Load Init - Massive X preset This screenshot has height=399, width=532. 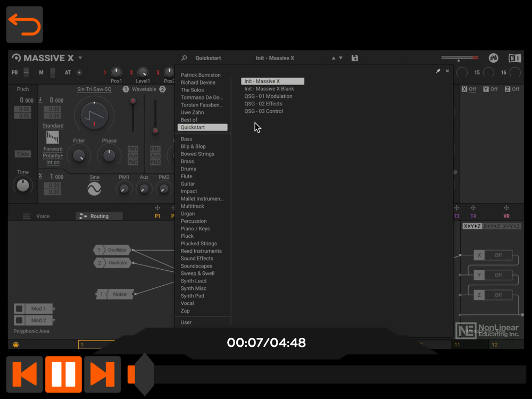point(272,81)
